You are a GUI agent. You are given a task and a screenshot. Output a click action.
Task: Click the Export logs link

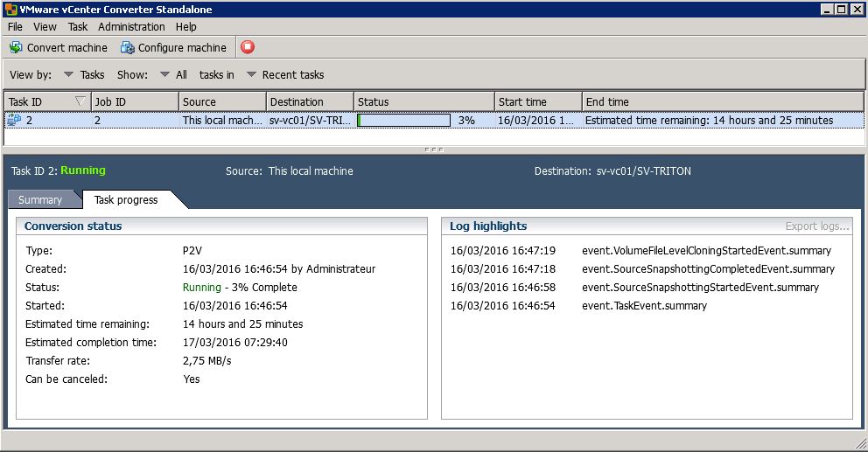click(817, 226)
